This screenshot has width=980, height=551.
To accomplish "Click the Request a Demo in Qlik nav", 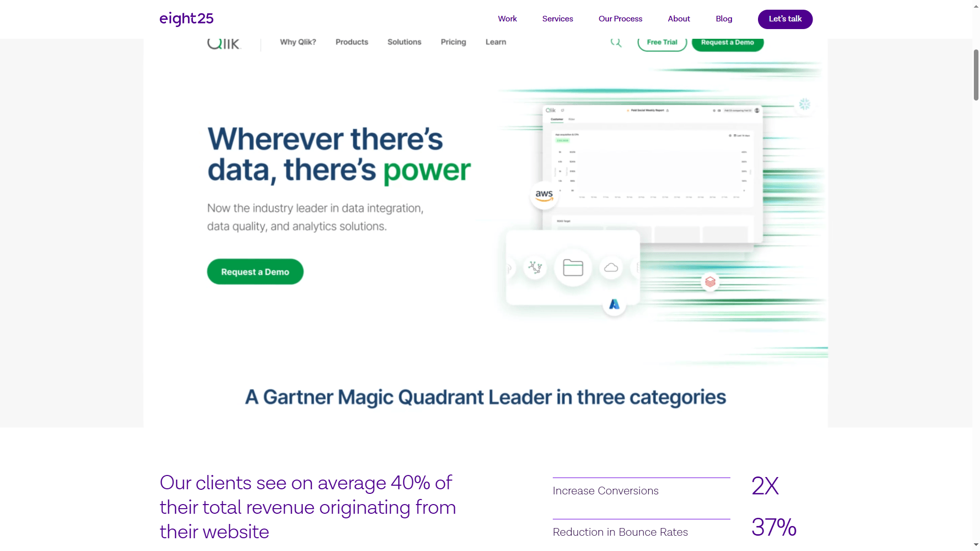I will click(x=727, y=42).
